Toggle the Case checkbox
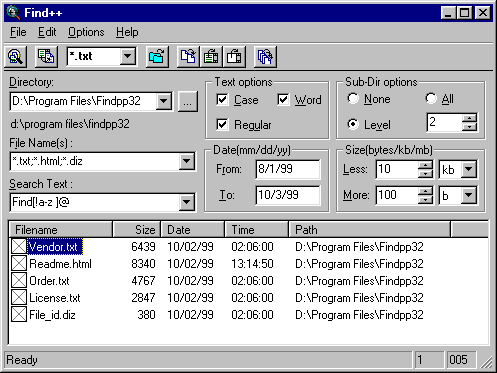The height and width of the screenshot is (373, 497). click(222, 100)
